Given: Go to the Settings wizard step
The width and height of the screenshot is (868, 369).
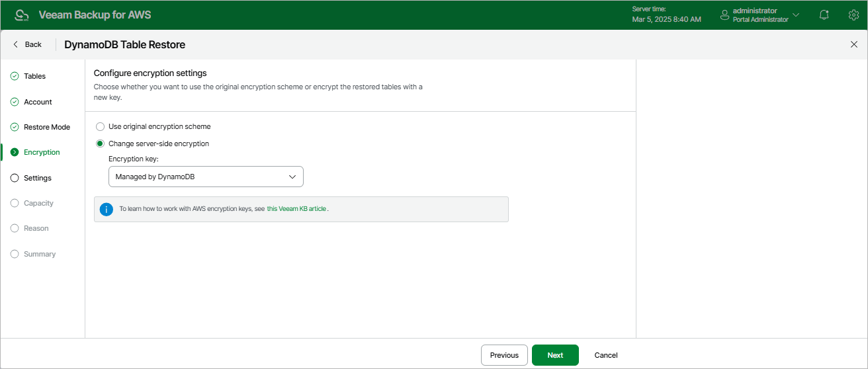Looking at the screenshot, I should point(37,178).
